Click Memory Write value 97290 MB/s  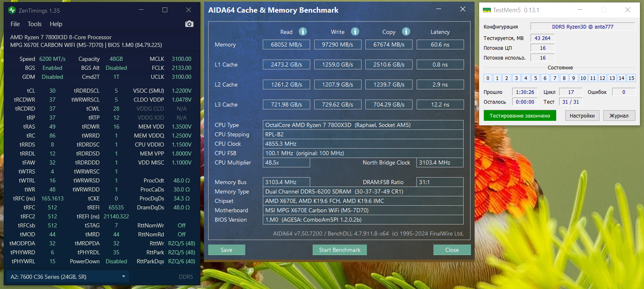coord(338,44)
